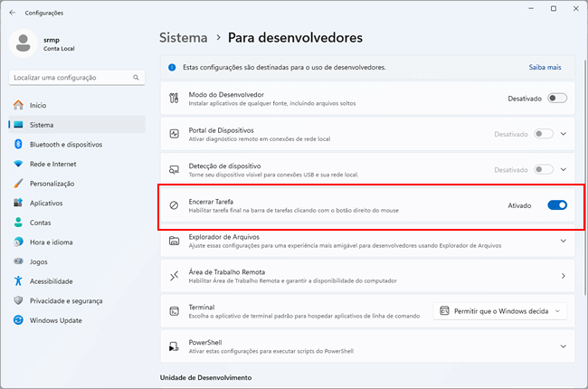Image resolution: width=588 pixels, height=389 pixels.
Task: Click the Bluetooth icon in sidebar
Action: coord(18,144)
